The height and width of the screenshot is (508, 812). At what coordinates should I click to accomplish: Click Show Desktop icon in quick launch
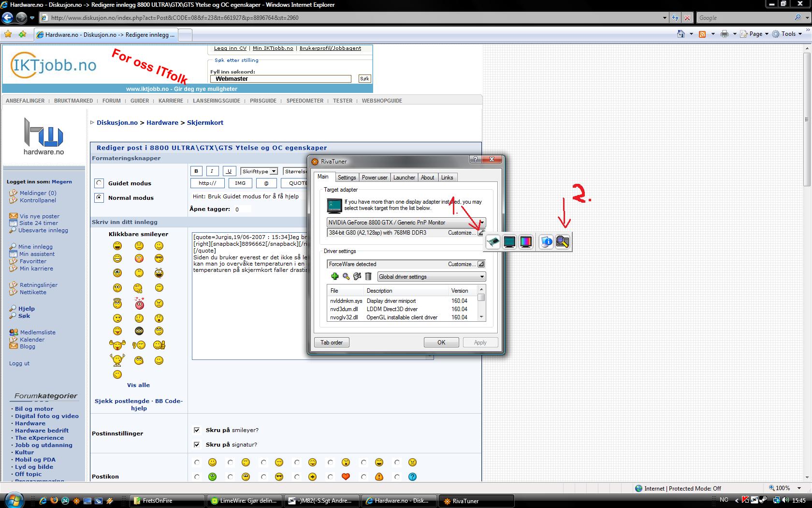click(x=87, y=501)
